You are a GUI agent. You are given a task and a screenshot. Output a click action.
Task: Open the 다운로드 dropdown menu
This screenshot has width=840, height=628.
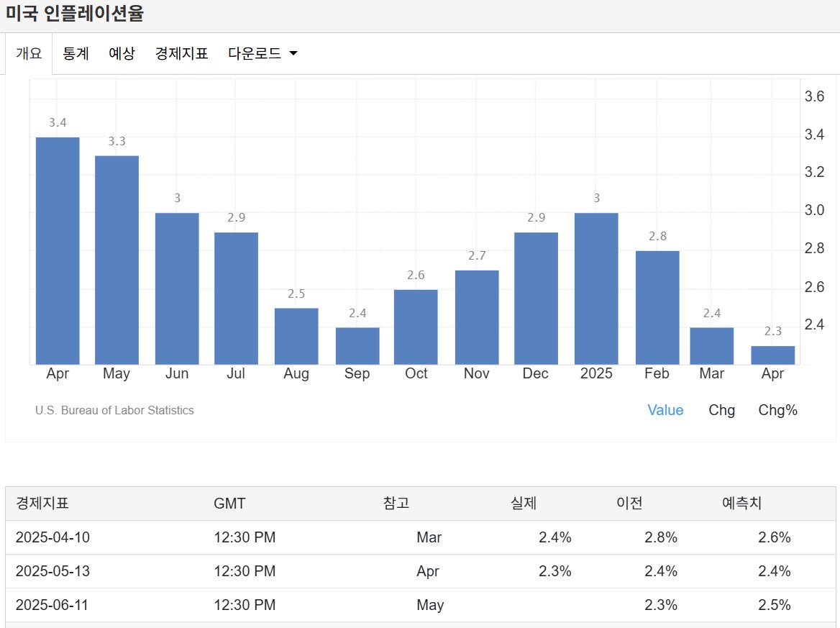[255, 53]
